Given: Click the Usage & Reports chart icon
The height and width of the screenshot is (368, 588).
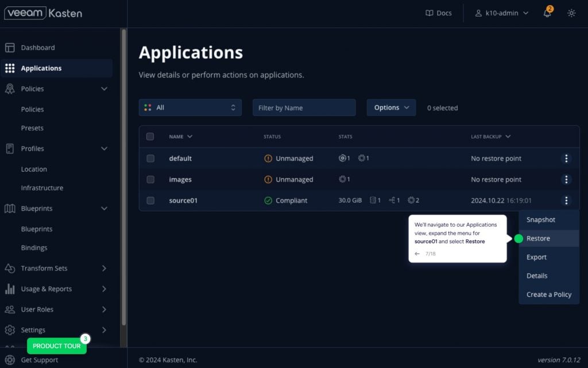Looking at the screenshot, I should pyautogui.click(x=10, y=289).
